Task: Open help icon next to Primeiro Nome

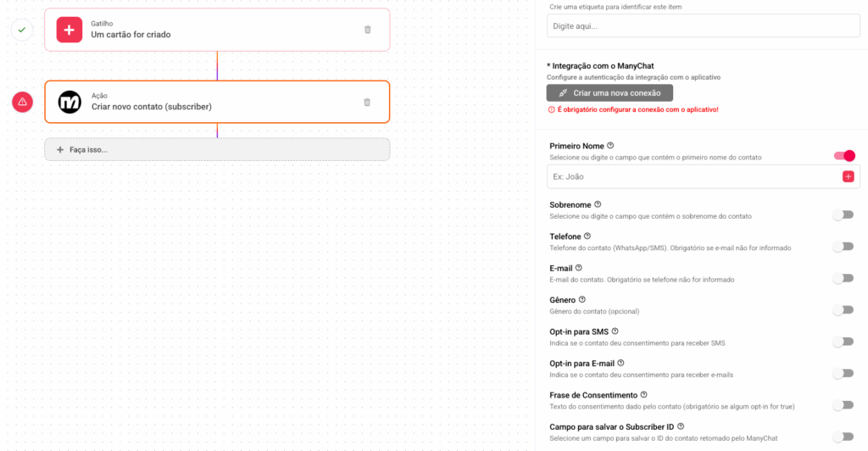Action: coord(610,146)
